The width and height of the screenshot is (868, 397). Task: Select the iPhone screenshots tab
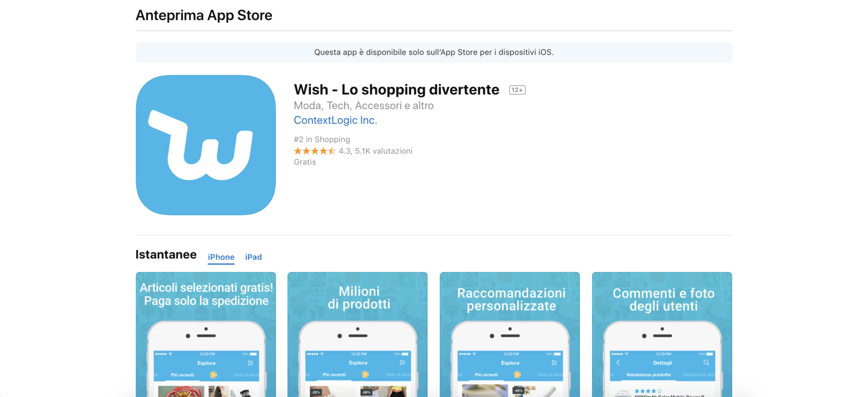tap(221, 257)
